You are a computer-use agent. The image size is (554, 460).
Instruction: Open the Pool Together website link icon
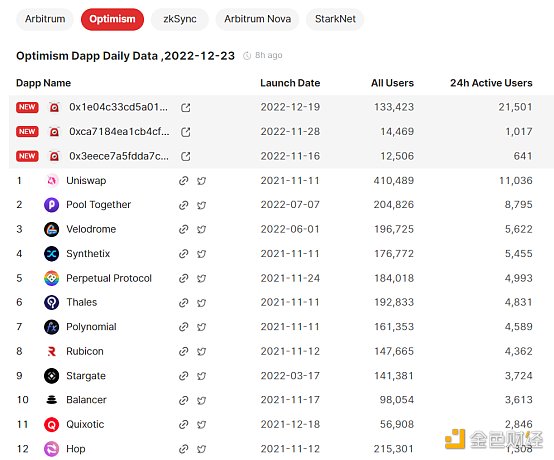[x=183, y=205]
